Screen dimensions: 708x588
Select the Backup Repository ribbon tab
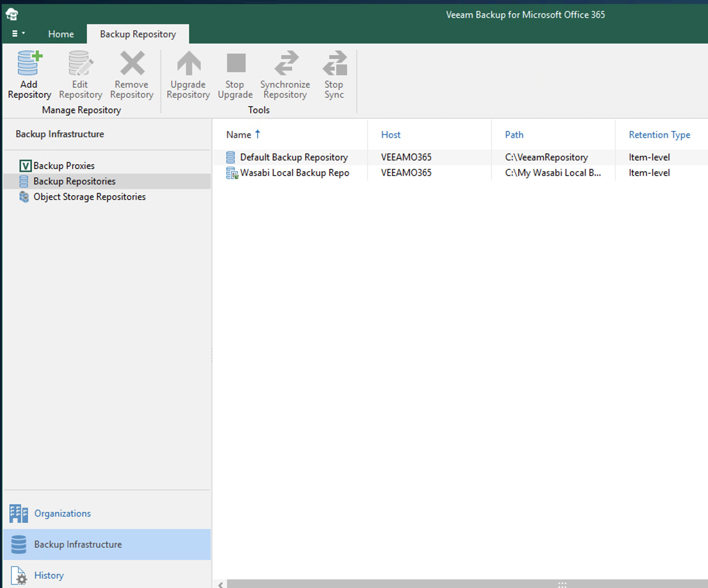[x=138, y=34]
